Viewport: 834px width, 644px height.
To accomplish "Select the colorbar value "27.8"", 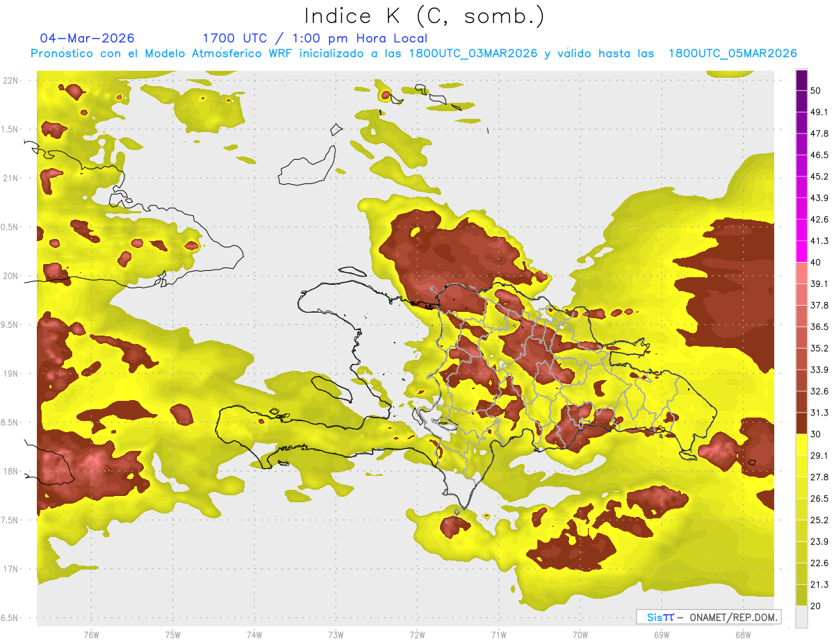I will tap(819, 477).
